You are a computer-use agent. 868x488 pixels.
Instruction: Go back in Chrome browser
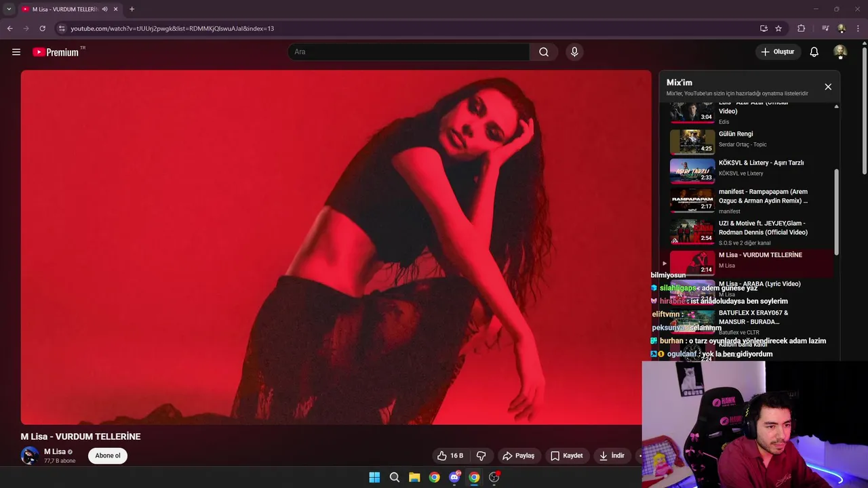(9, 28)
